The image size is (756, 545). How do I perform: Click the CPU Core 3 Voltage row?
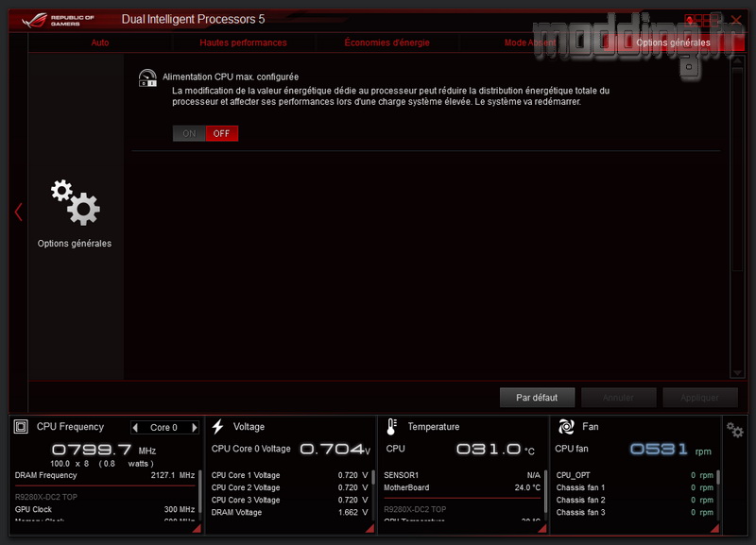[x=289, y=501]
